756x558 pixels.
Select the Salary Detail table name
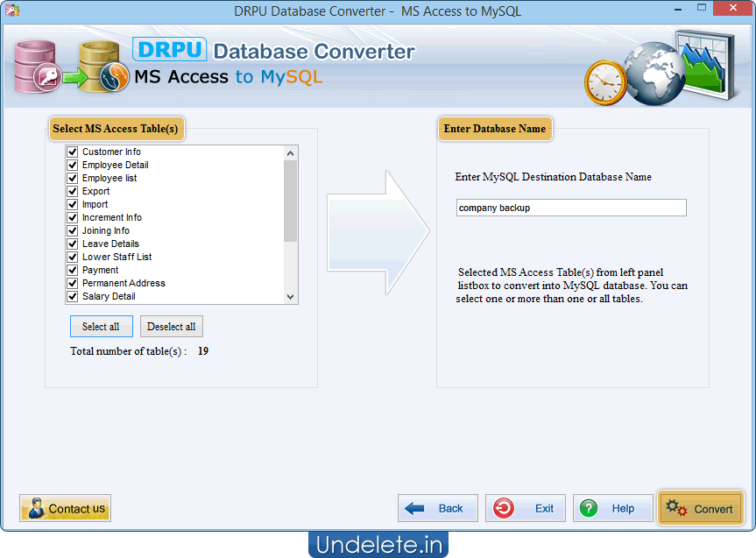click(x=109, y=296)
